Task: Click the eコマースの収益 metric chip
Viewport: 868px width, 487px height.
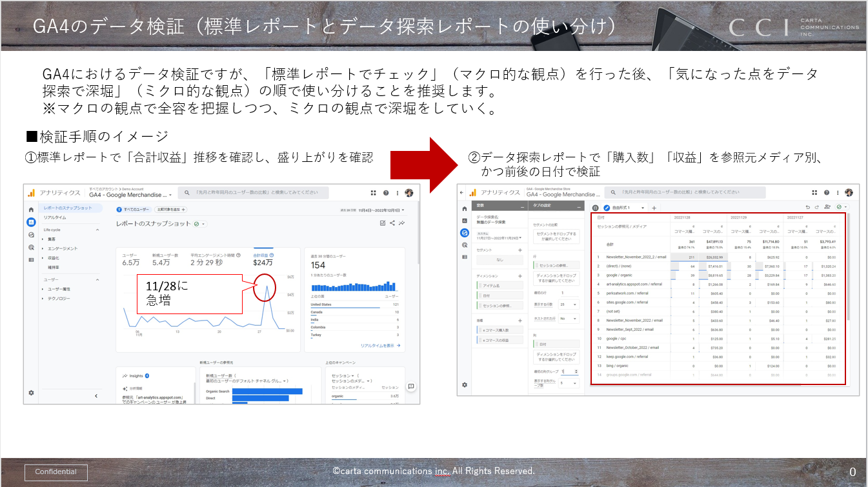Action: pos(500,340)
